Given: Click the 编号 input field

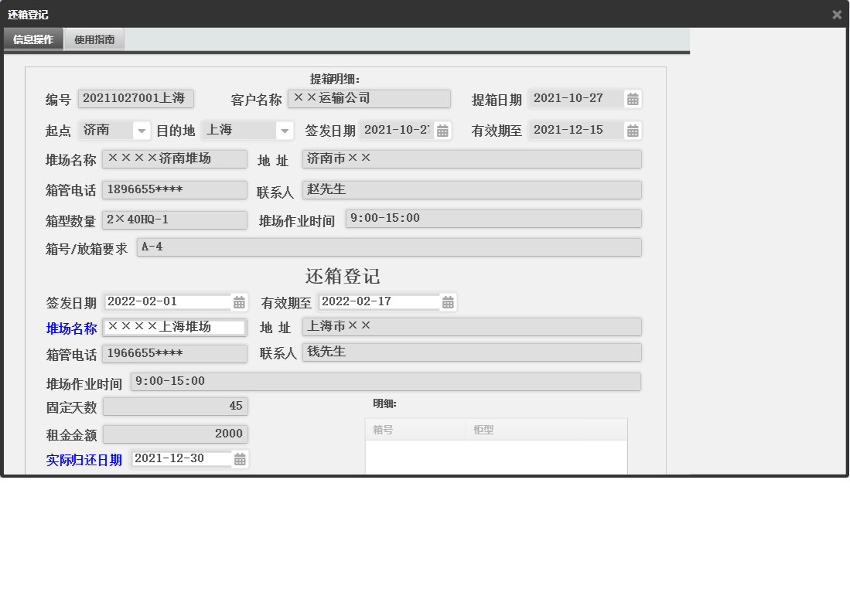Looking at the screenshot, I should click(x=135, y=98).
